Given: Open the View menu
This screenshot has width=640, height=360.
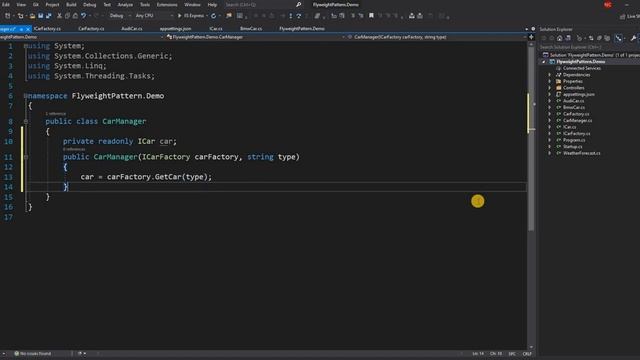Looking at the screenshot, I should click(21, 4).
